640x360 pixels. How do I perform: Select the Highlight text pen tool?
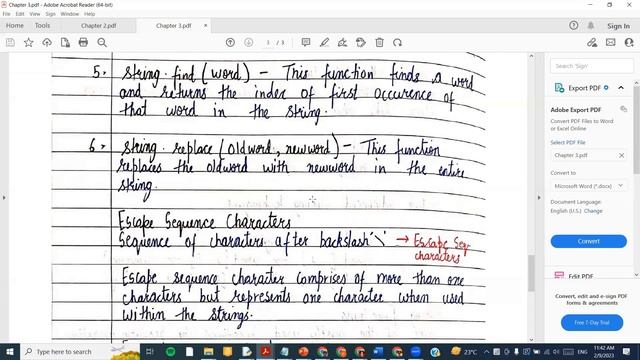pos(324,42)
